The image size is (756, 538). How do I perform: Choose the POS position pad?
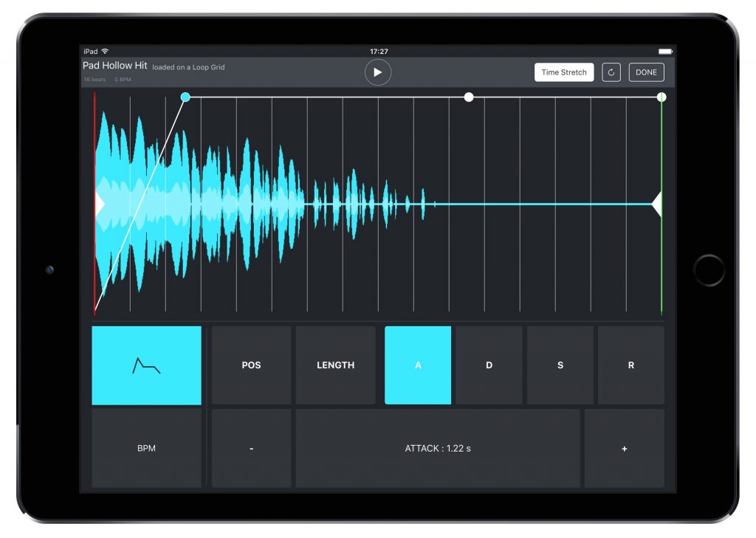251,365
